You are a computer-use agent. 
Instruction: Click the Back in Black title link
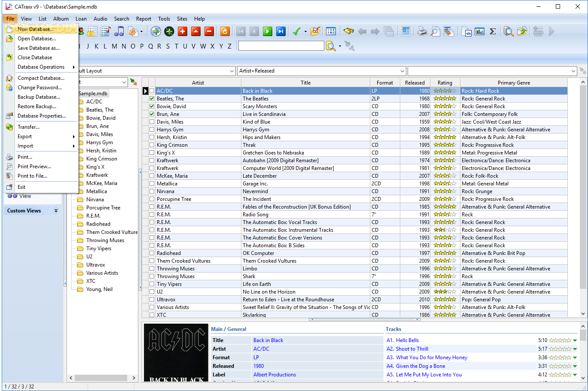[x=268, y=340]
